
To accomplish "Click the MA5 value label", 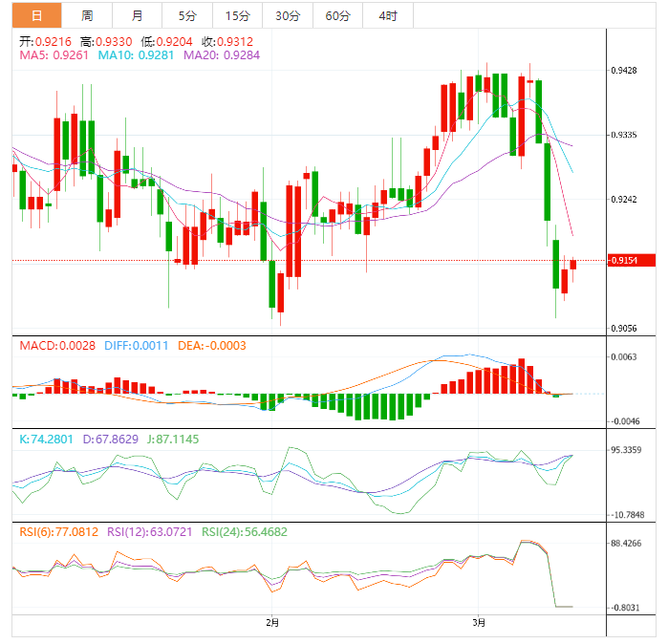I will point(54,55).
